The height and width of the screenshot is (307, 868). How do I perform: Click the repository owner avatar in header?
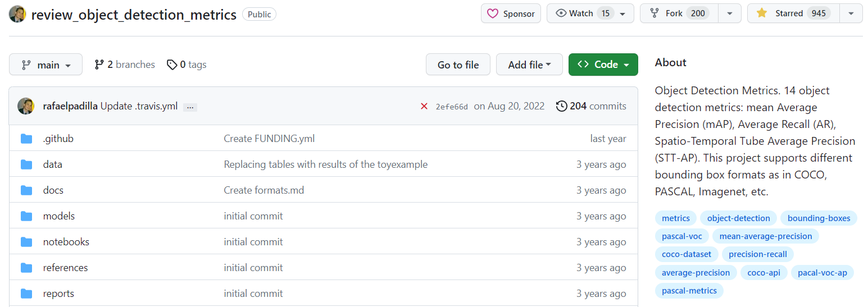point(17,14)
